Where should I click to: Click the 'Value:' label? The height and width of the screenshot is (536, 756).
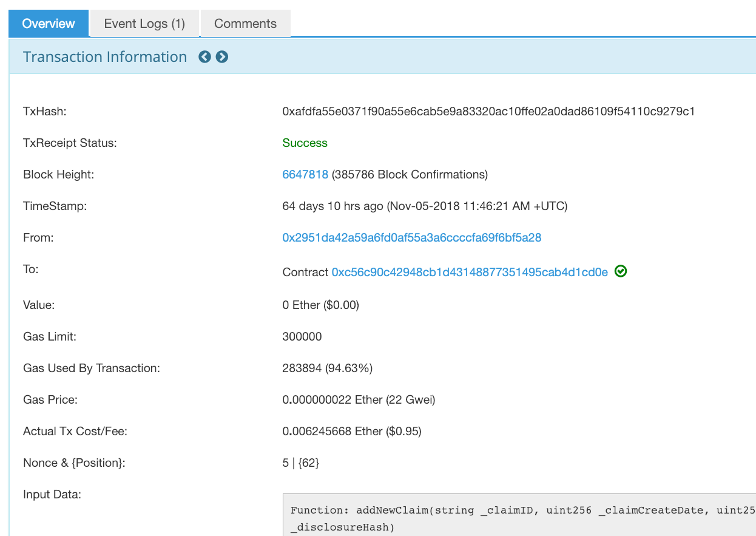(x=39, y=305)
